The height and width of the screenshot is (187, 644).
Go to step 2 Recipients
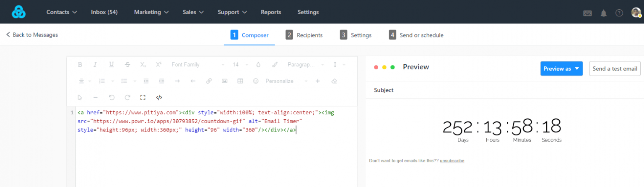[304, 35]
